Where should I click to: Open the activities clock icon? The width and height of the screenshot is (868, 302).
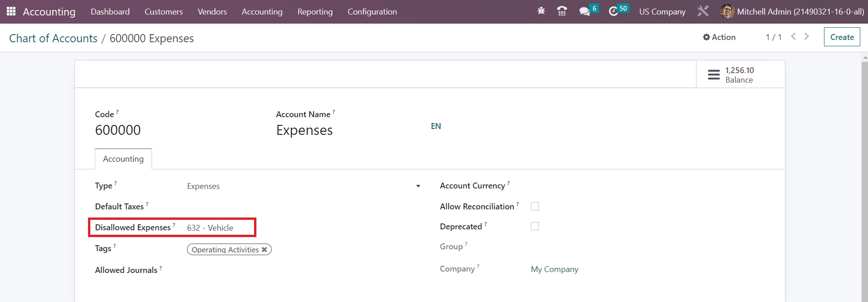click(613, 11)
